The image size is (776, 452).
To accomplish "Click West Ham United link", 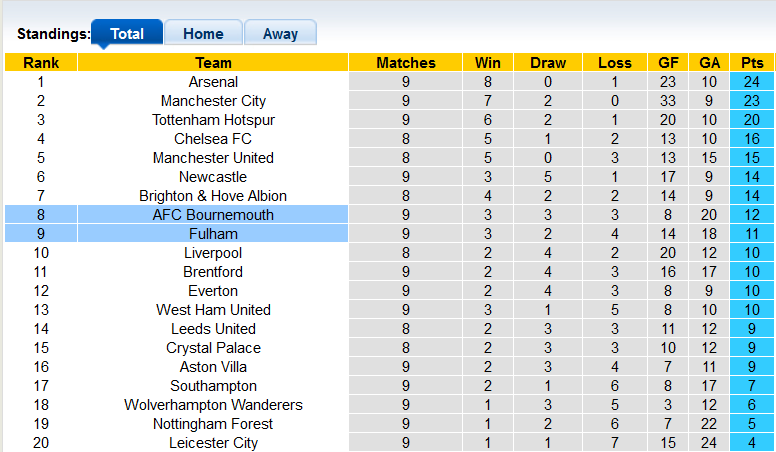I will point(213,310).
